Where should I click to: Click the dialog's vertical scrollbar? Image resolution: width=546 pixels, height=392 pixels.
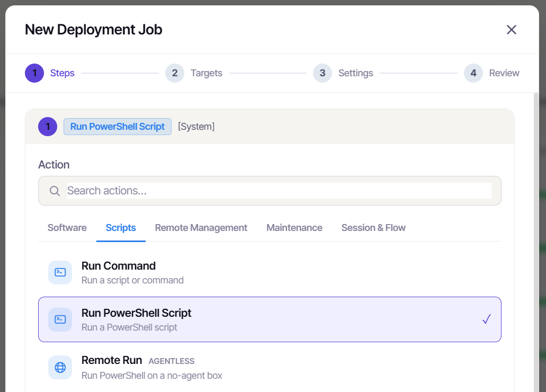(536, 243)
